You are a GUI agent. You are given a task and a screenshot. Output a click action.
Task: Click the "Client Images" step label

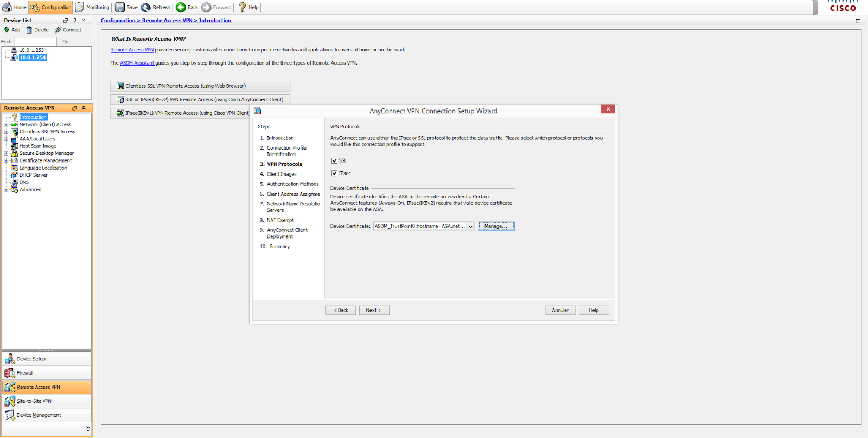[x=282, y=175]
